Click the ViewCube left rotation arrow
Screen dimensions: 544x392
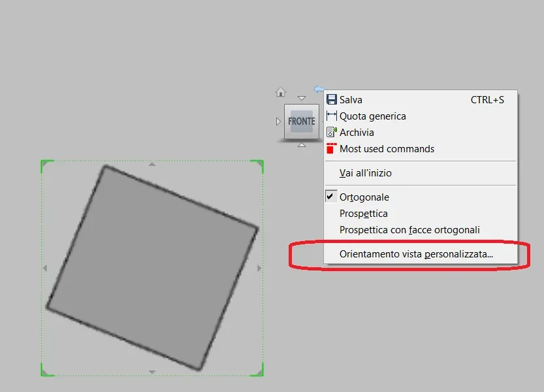[278, 122]
